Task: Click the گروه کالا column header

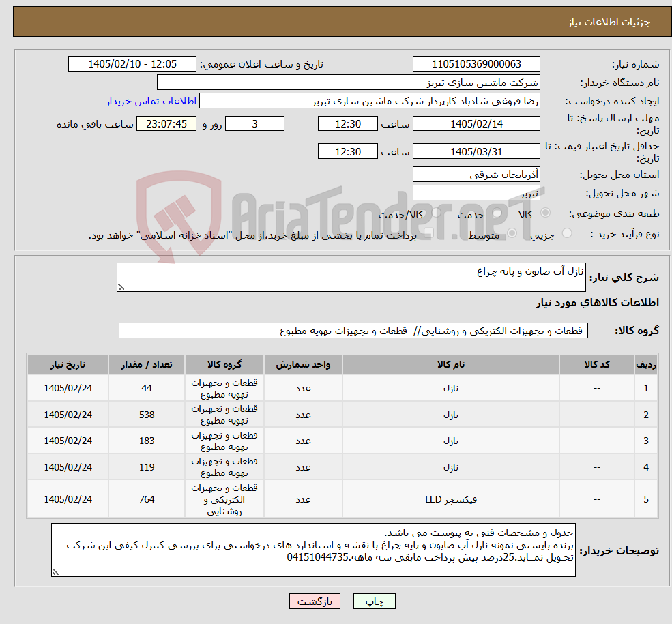Action: click(224, 364)
